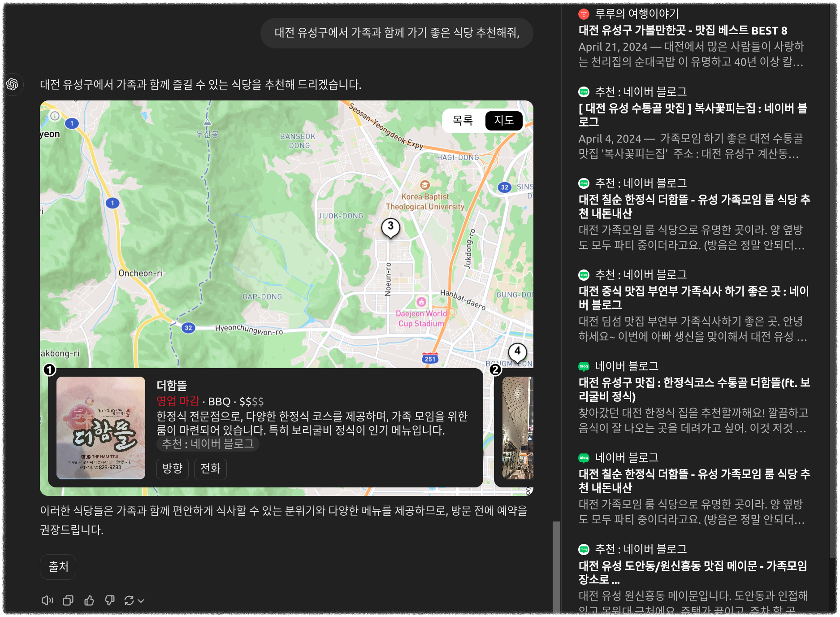The width and height of the screenshot is (840, 617).
Task: Open 한정식코스 수통골 더함뜰 article
Action: tap(694, 389)
